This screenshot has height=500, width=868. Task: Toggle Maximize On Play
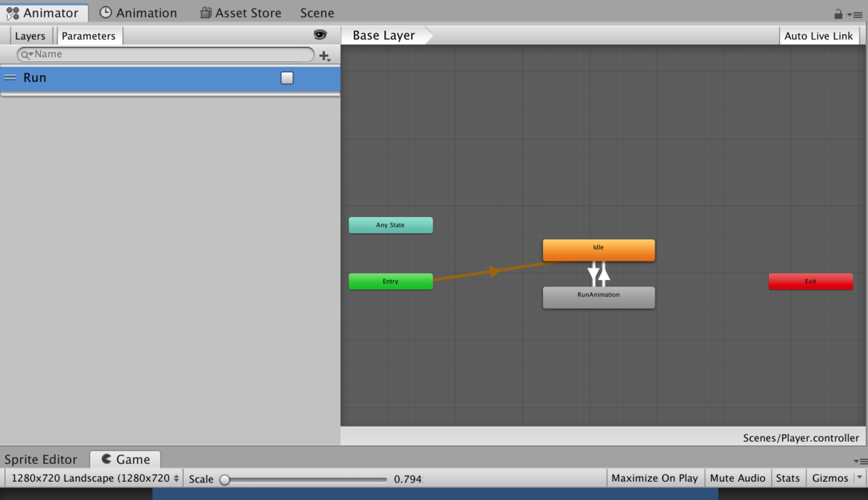pyautogui.click(x=655, y=478)
